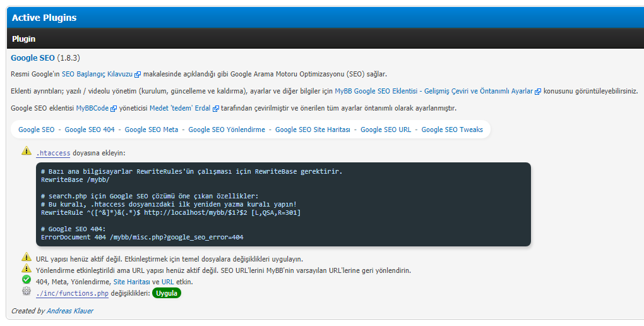Click the version text '(1.8.3)'
Image resolution: width=644 pixels, height=326 pixels.
coord(68,58)
